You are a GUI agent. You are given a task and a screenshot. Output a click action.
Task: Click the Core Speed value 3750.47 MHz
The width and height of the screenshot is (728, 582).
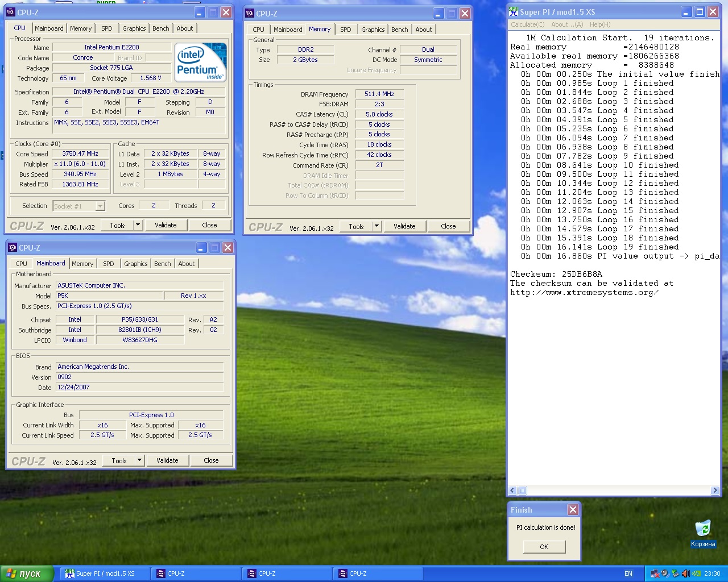click(80, 153)
